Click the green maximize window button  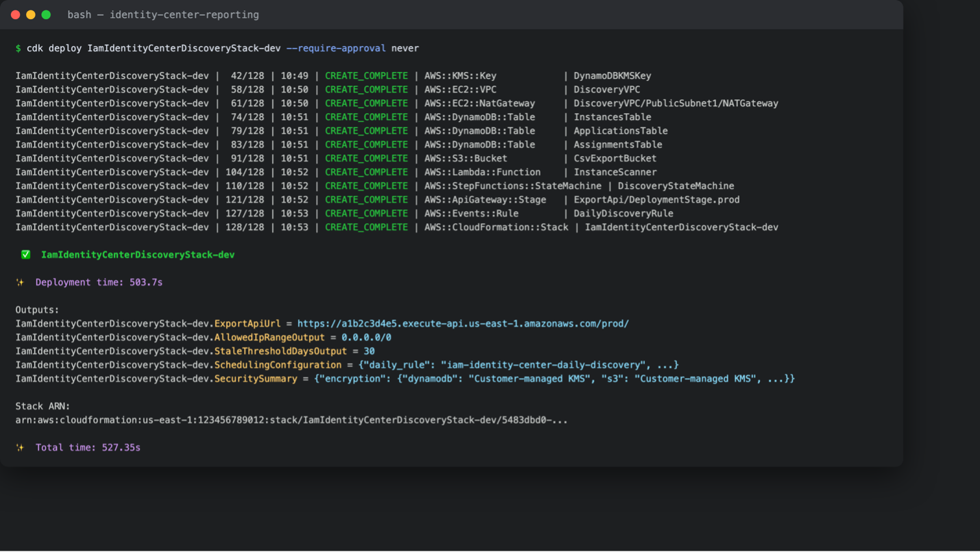46,14
